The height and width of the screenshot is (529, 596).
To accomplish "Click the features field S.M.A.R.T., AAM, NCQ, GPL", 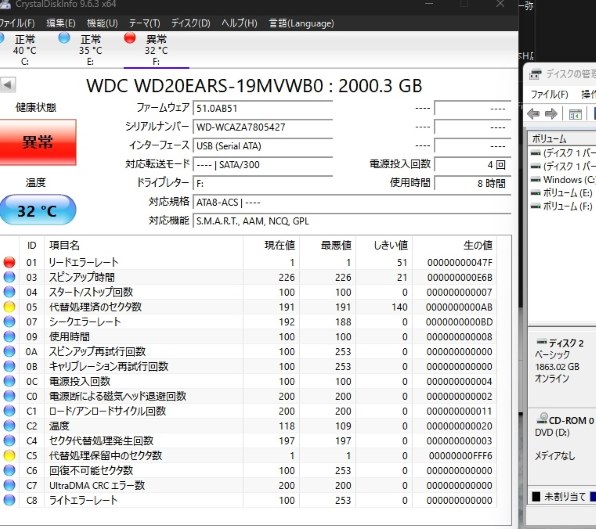I will [352, 221].
